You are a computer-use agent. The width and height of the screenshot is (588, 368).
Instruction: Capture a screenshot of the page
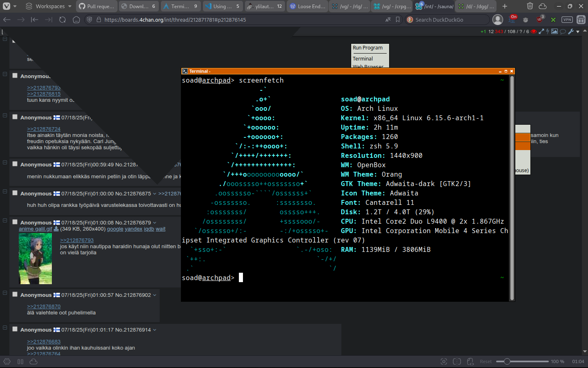(x=444, y=361)
